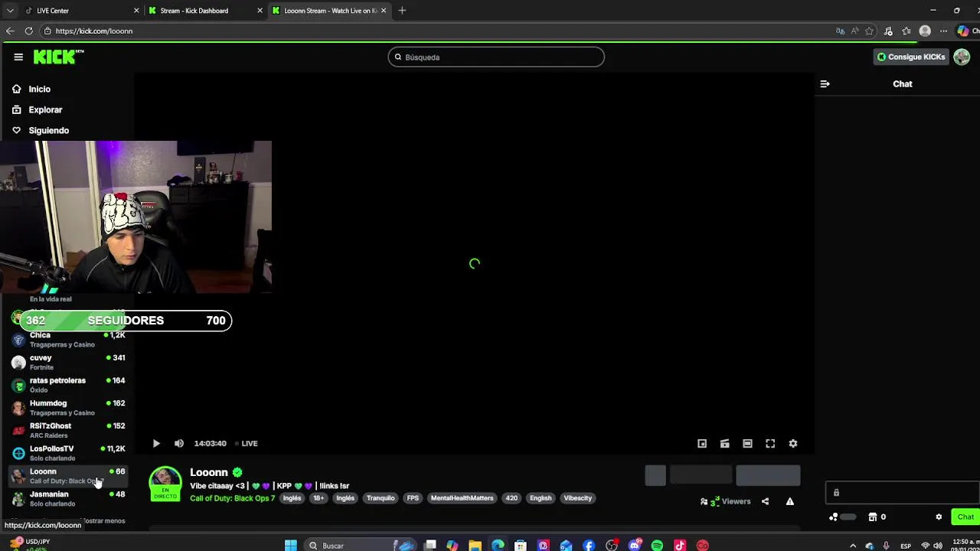Open the Kick hamburger menu
Screen dimensions: 980x551
click(x=18, y=57)
